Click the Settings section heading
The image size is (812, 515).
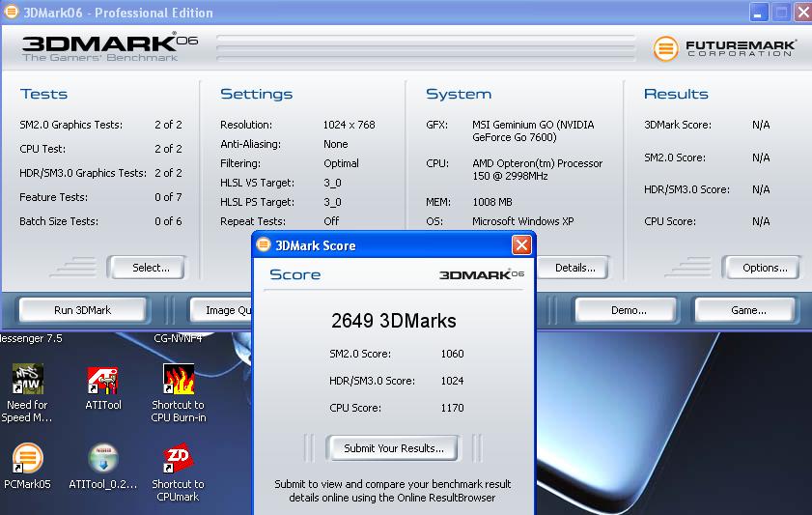pos(256,94)
